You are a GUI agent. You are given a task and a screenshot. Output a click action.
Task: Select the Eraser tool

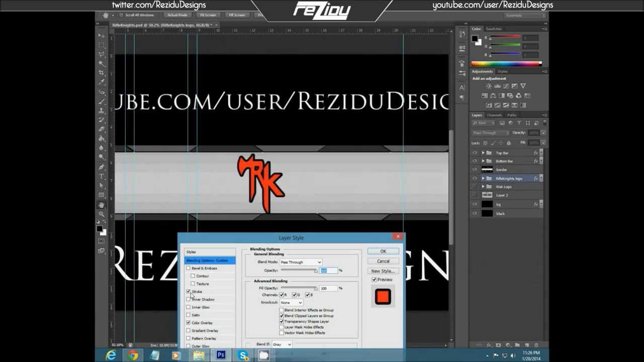coord(102,129)
